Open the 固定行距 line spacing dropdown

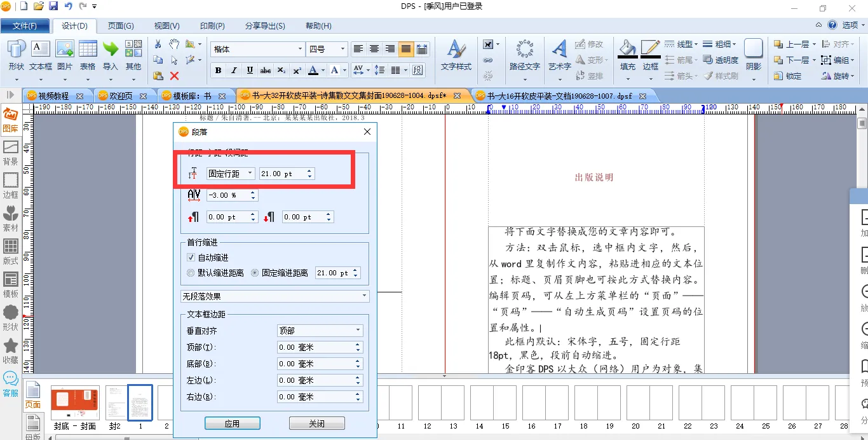[x=230, y=174]
